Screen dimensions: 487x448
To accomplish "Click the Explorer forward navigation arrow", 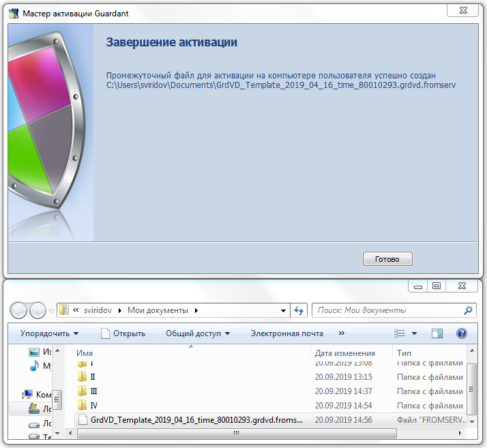I will tap(38, 310).
